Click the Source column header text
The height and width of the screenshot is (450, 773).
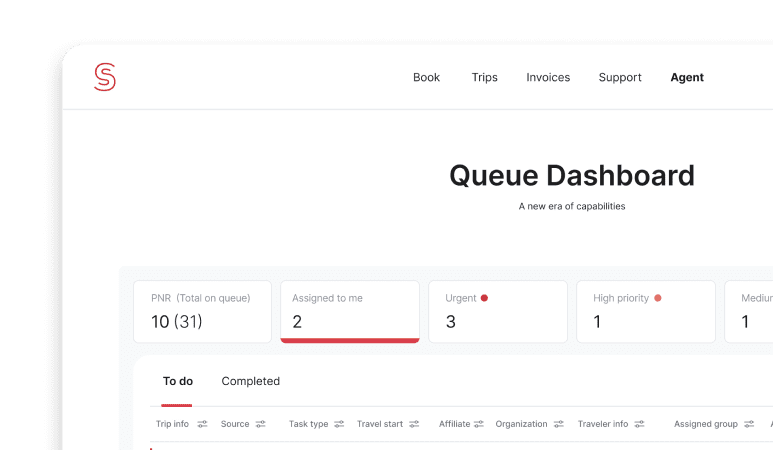pos(235,424)
